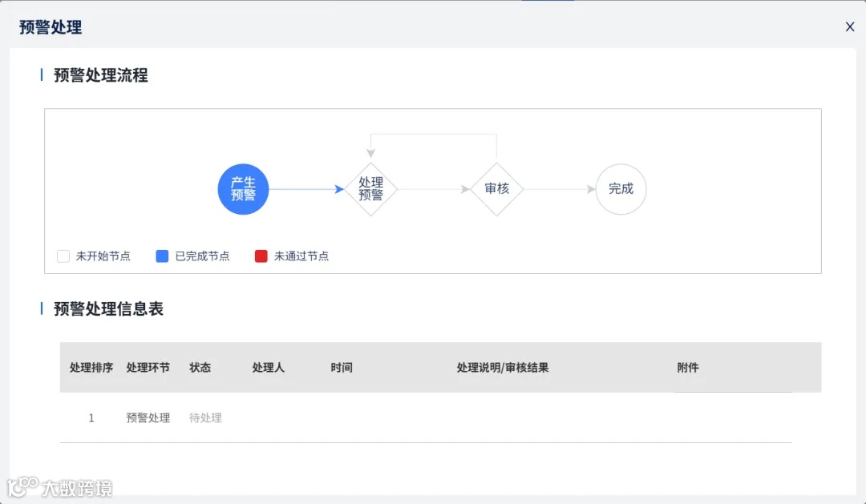Select the 处理预警 diamond node
The width and height of the screenshot is (866, 504).
click(x=372, y=189)
